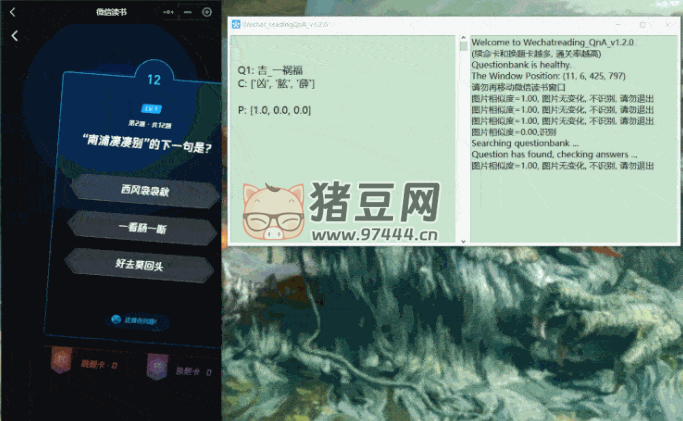Maximize the Wechat_reading QnA window
This screenshot has width=683, height=421.
pyautogui.click(x=642, y=24)
